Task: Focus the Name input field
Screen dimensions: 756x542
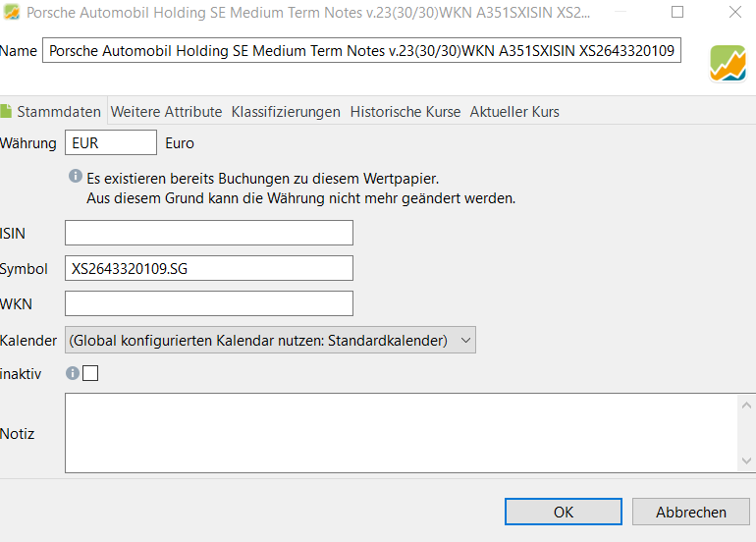Action: tap(361, 50)
